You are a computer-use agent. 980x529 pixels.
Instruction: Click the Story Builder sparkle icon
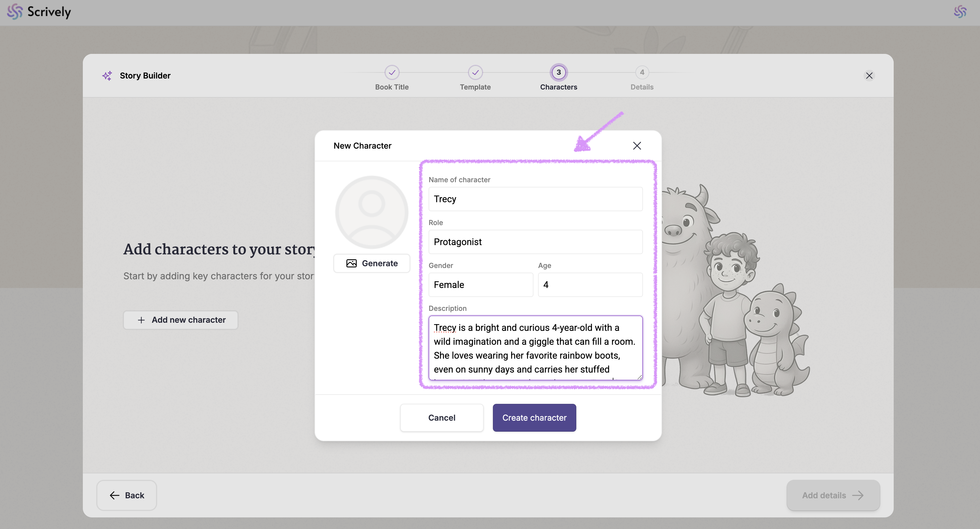point(107,75)
